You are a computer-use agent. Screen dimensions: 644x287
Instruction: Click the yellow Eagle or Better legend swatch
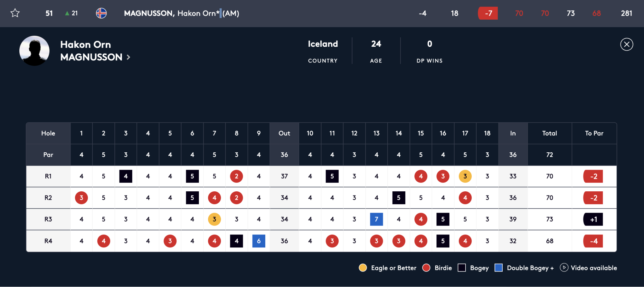point(363,268)
